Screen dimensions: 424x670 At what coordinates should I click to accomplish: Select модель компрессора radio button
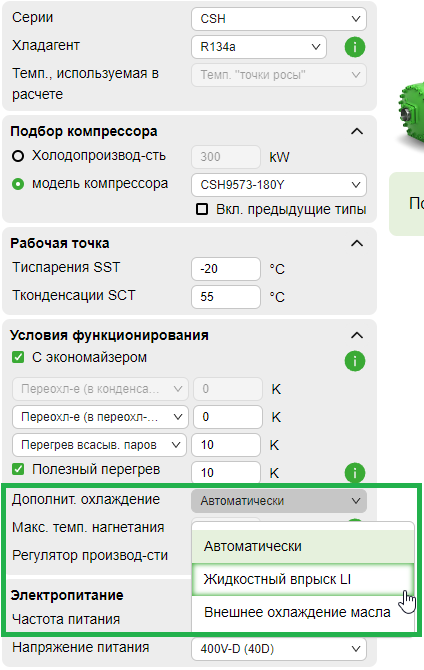tap(18, 184)
